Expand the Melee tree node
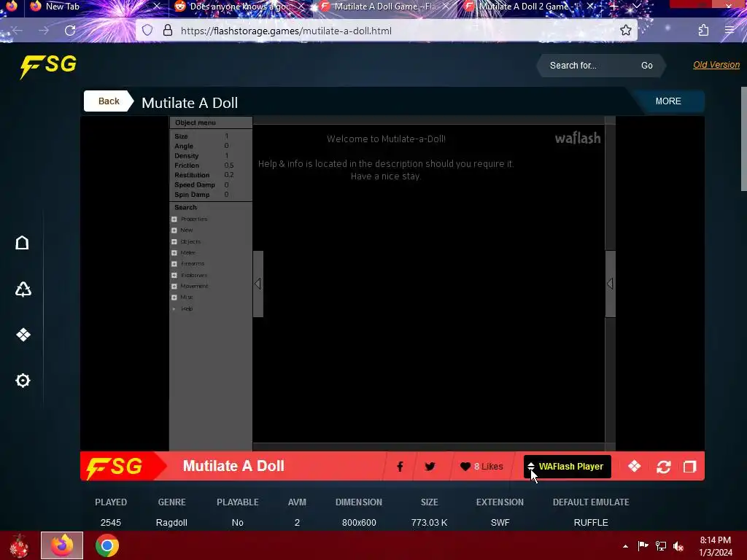Viewport: 747px width, 560px height. pos(174,252)
